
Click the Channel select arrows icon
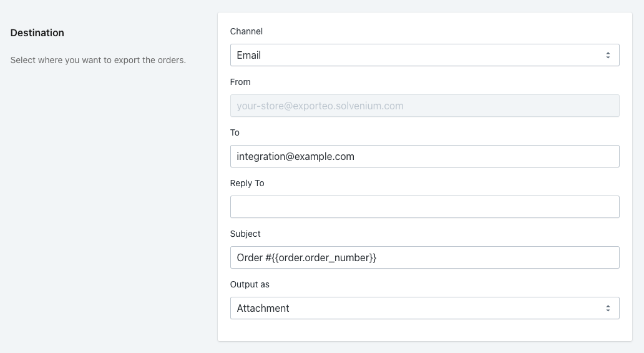coord(608,55)
